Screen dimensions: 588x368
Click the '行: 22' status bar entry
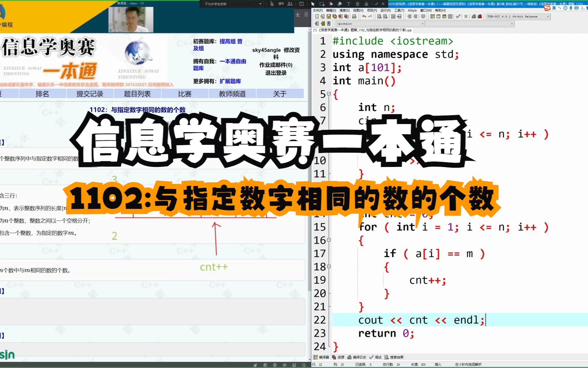(x=317, y=365)
